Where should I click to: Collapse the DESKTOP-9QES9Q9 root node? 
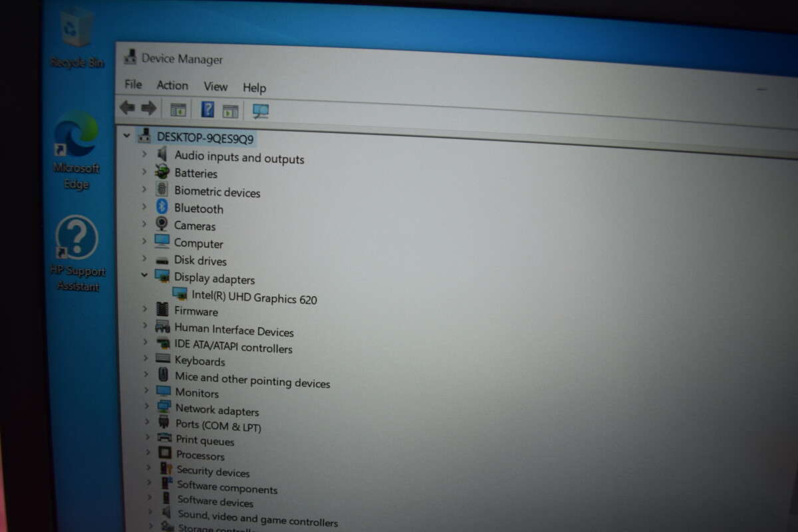pos(127,135)
